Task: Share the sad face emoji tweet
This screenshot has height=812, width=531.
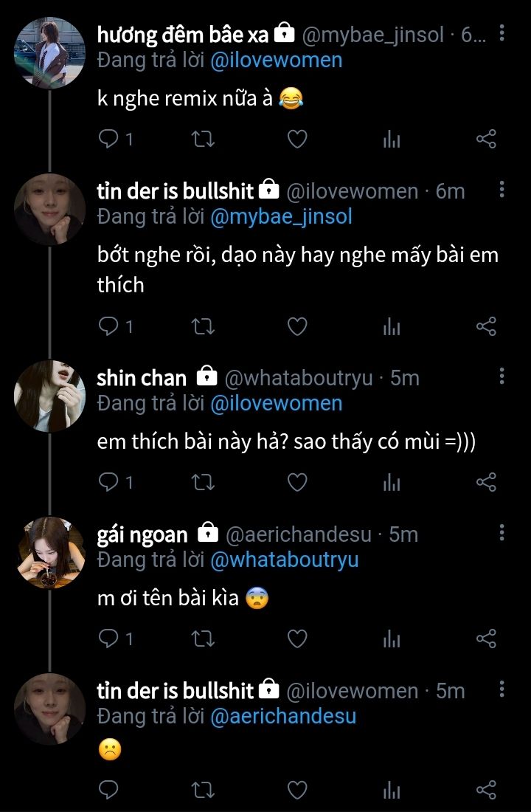Action: point(486,791)
